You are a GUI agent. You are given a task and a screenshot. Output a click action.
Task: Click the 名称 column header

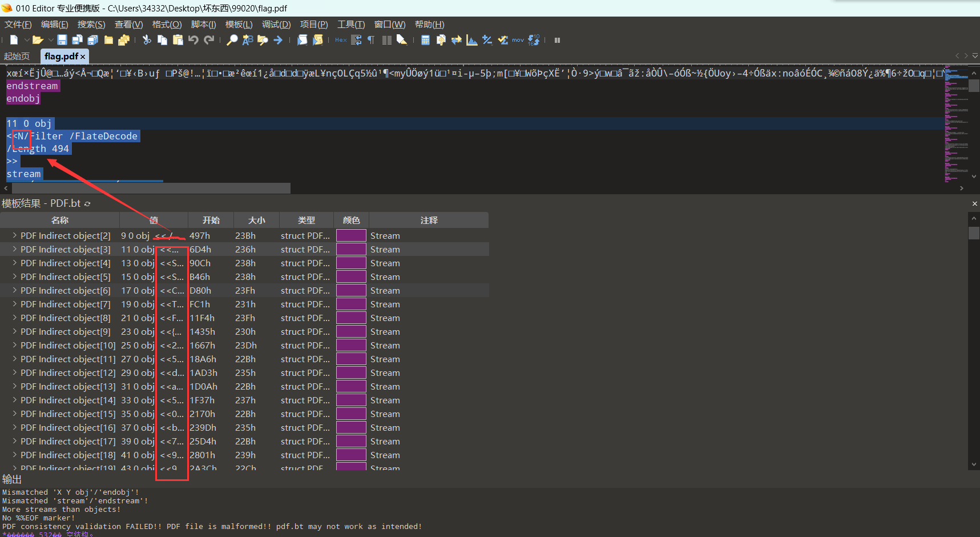coord(60,220)
